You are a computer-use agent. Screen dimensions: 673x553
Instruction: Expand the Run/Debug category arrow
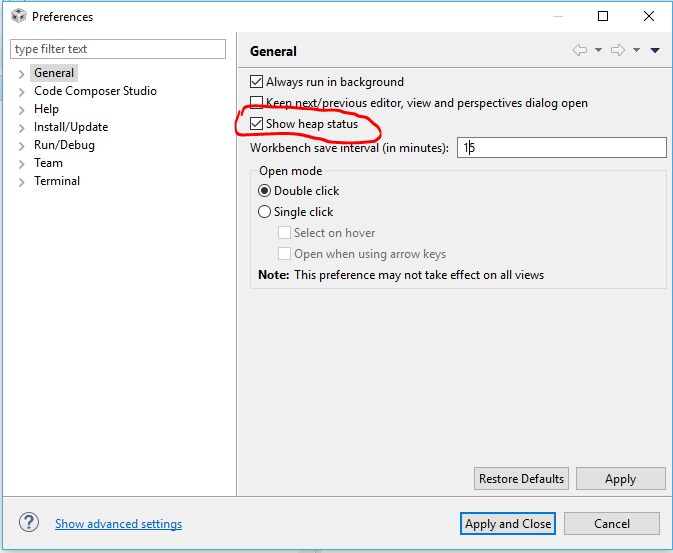23,146
